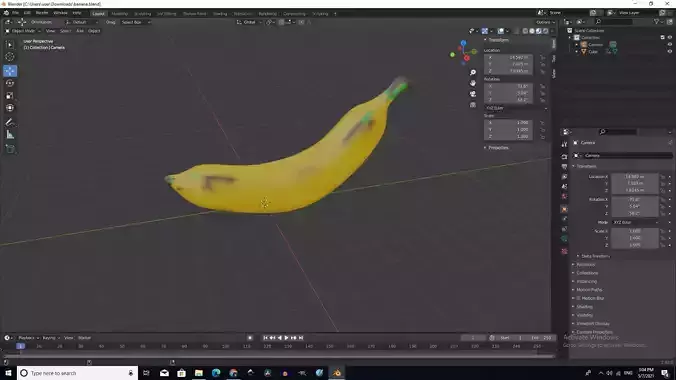676x380 pixels.
Task: Pick the Rotate tool in left toolbar
Action: pyautogui.click(x=10, y=83)
